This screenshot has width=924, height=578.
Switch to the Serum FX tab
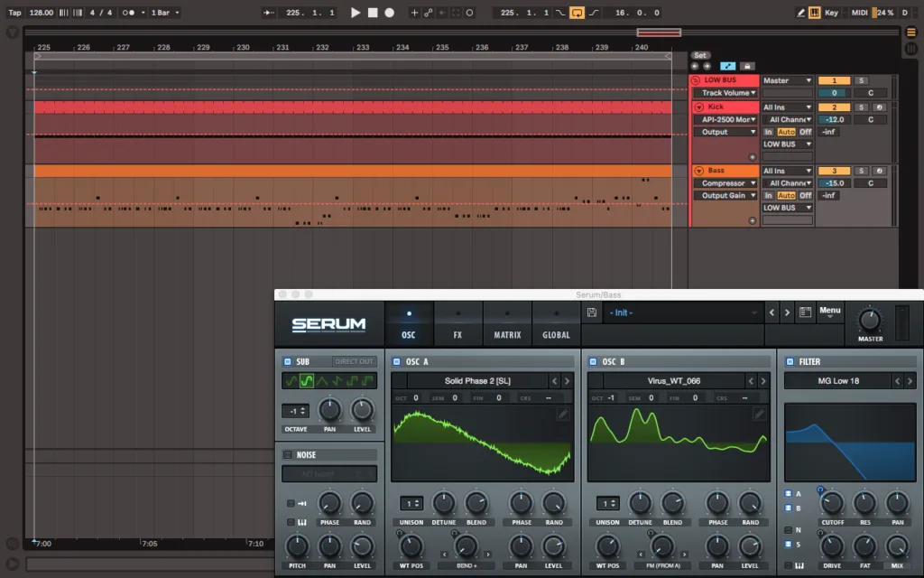(x=457, y=324)
